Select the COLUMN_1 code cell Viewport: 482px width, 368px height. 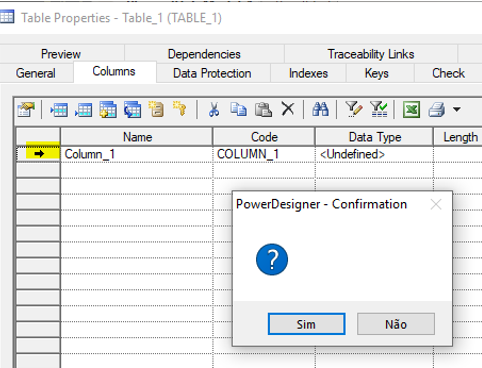[264, 154]
